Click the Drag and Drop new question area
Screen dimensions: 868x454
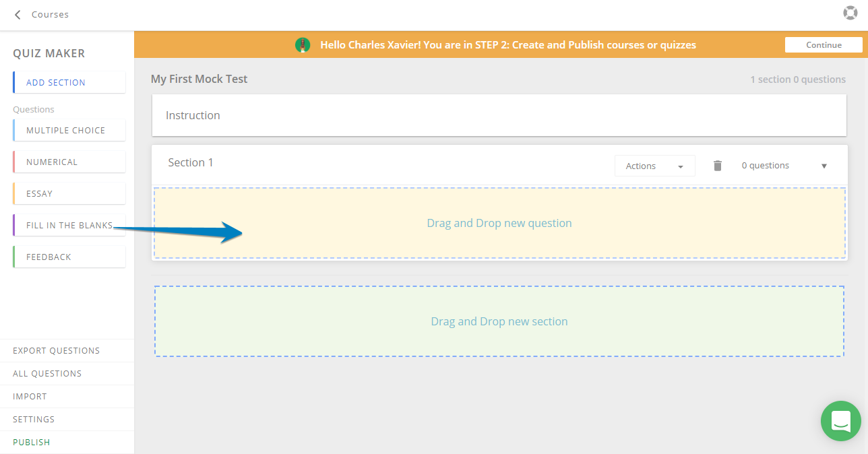pos(499,223)
